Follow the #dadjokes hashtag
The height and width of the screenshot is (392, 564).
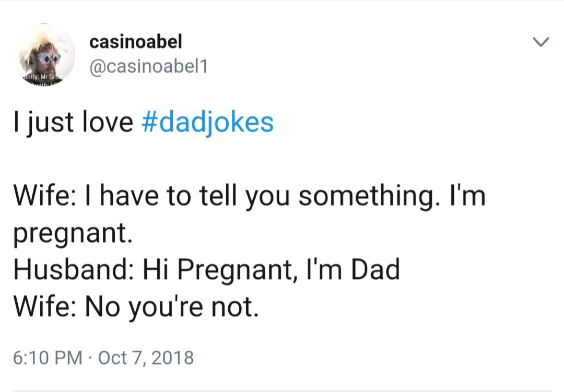click(x=207, y=122)
